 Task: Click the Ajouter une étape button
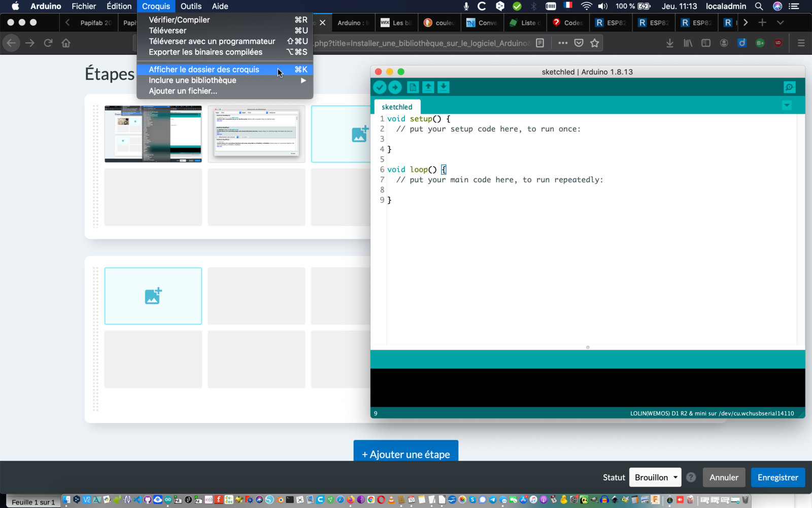pyautogui.click(x=405, y=454)
